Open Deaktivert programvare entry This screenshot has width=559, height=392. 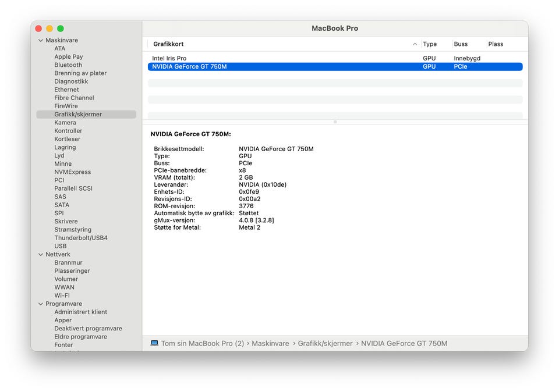tap(88, 329)
